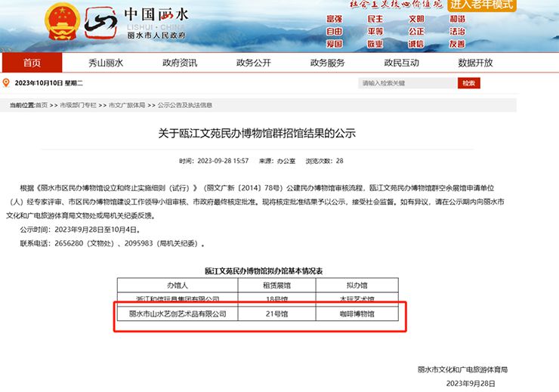This screenshot has width=559, height=392.
Task: Open 数据开放 navigation item
Action: point(475,63)
